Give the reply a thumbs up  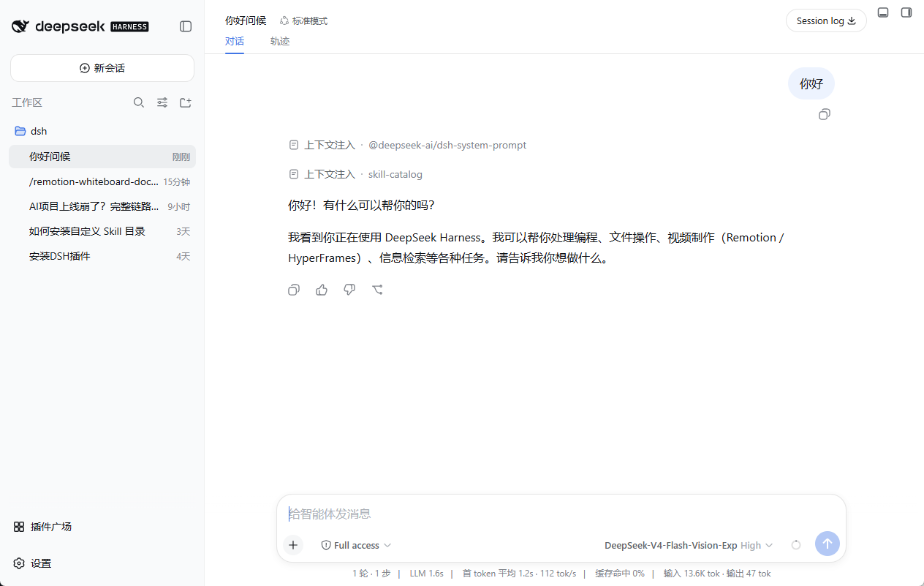tap(322, 290)
